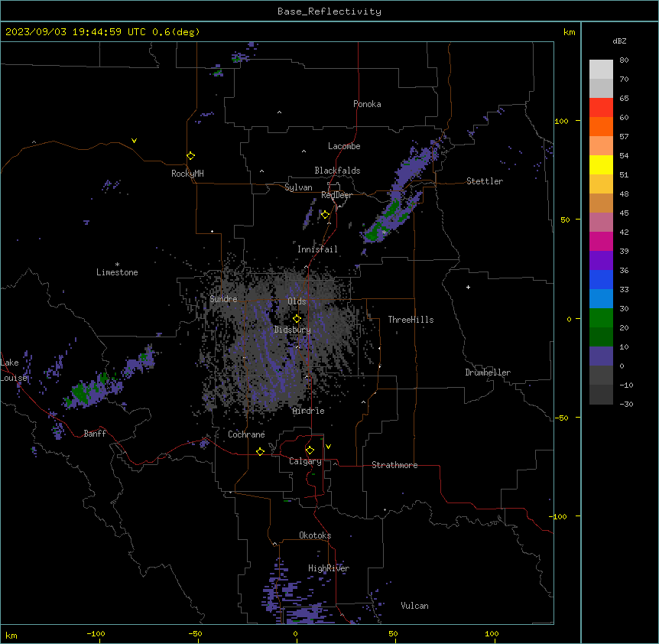Pick the violet 36-39 dBZ legend swatch
The image size is (659, 644).
[x=601, y=261]
